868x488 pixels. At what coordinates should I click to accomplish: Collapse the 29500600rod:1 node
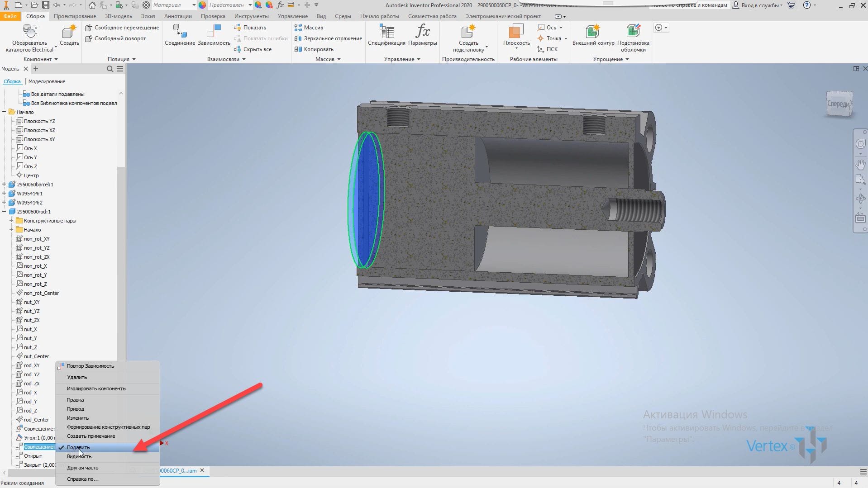(x=4, y=212)
